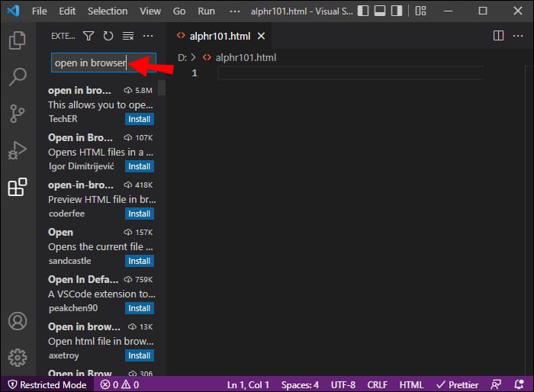Open the Run and Debug view
Viewport: 534px width, 392px height.
(x=17, y=150)
